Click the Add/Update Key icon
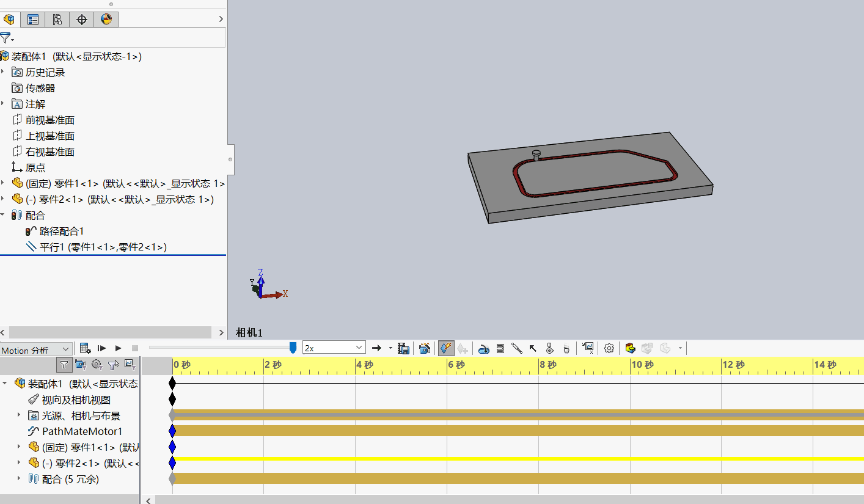This screenshot has height=504, width=864. (463, 348)
